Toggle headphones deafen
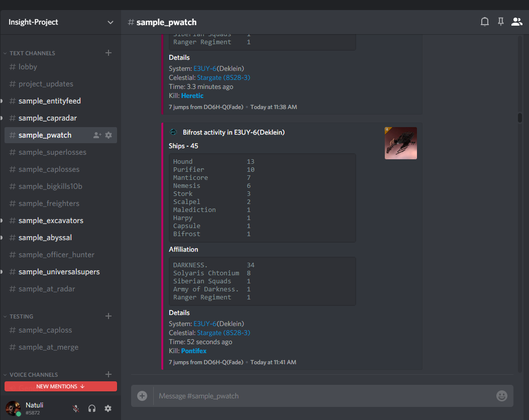 point(92,408)
